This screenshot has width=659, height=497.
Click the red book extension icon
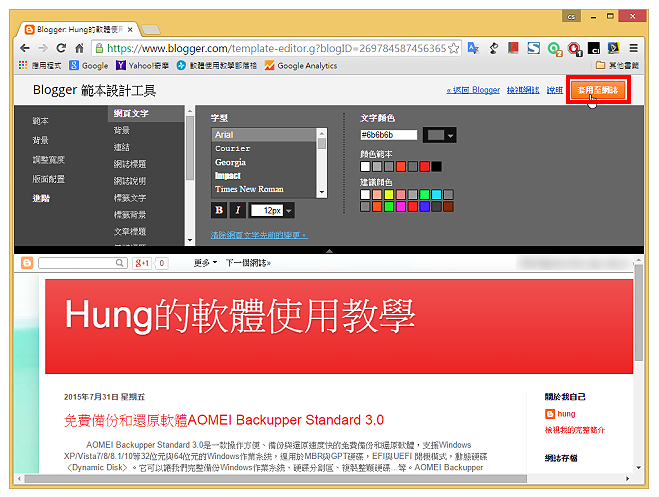[513, 48]
